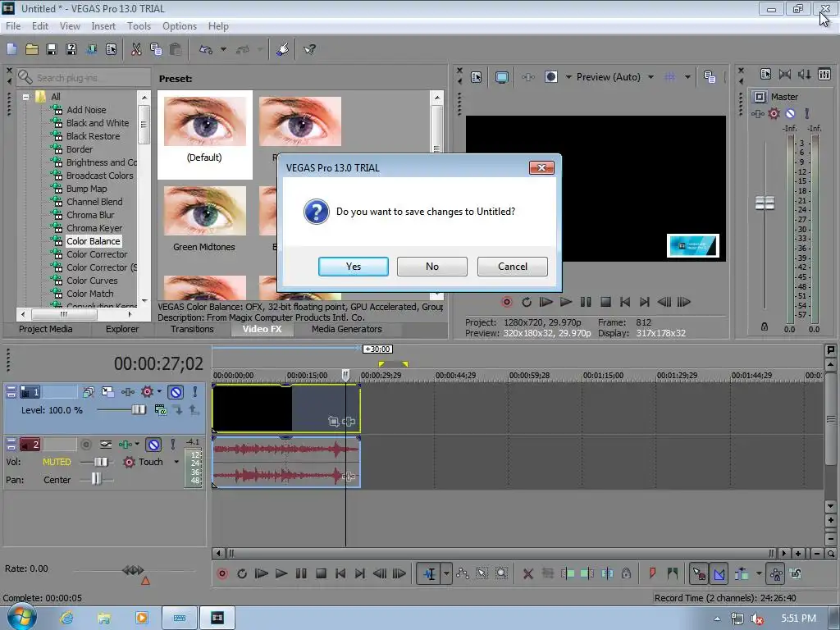The width and height of the screenshot is (840, 630).
Task: Cancel the save changes dialog
Action: 512,267
